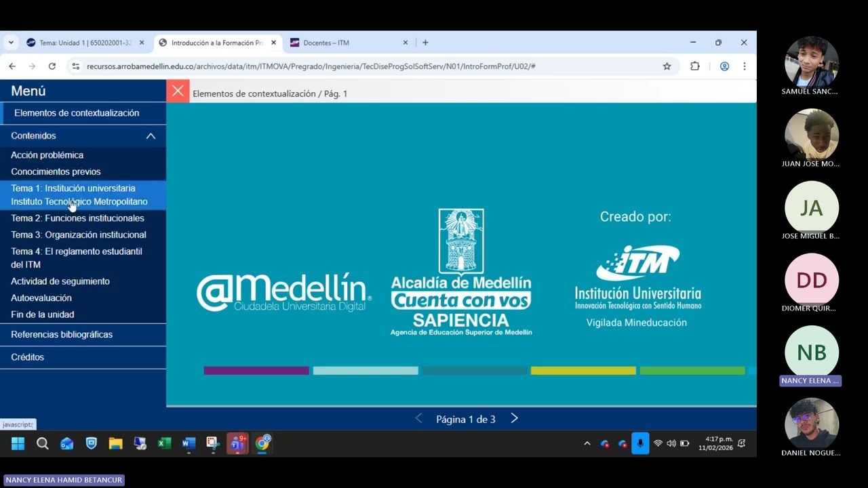This screenshot has width=868, height=488.
Task: Select Diomer Quir... DD avatar
Action: coord(811,280)
